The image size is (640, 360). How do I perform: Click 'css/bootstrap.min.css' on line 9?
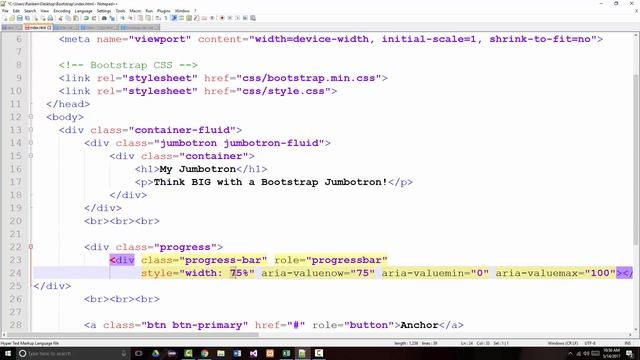pos(309,78)
